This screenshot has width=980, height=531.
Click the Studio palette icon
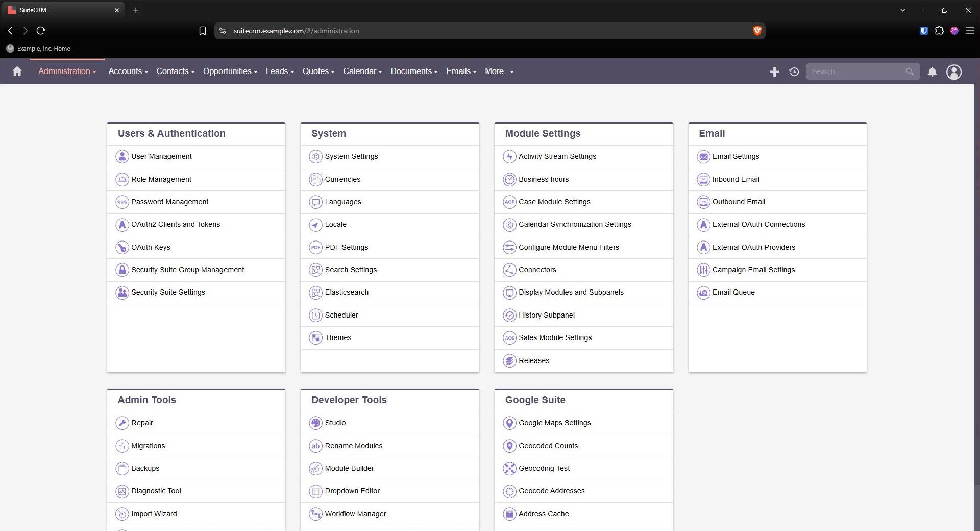pyautogui.click(x=315, y=423)
